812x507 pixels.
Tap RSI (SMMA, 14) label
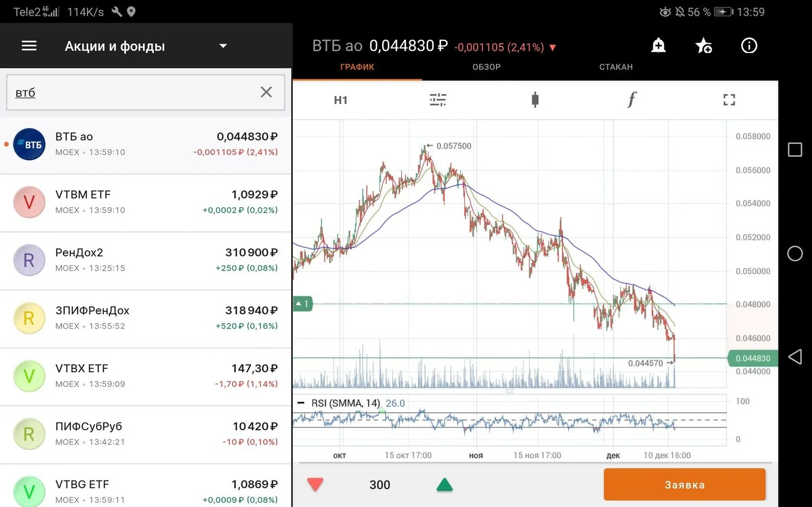click(345, 403)
